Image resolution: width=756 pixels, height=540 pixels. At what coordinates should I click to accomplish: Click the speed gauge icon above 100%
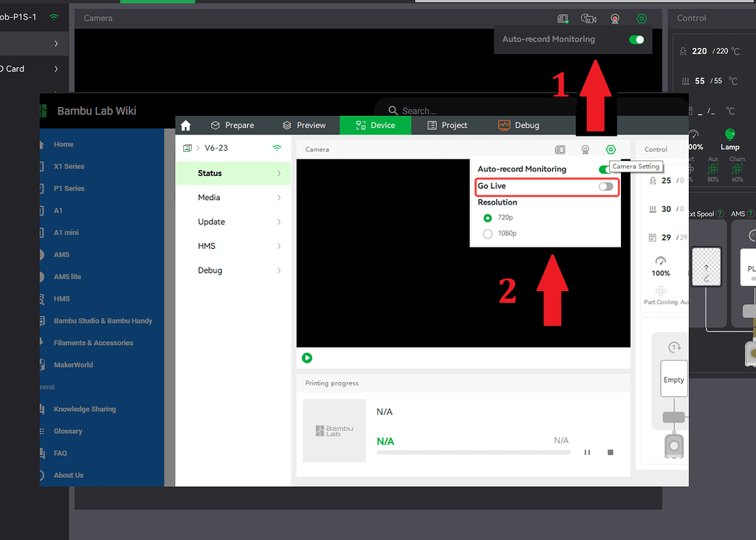[x=661, y=261]
